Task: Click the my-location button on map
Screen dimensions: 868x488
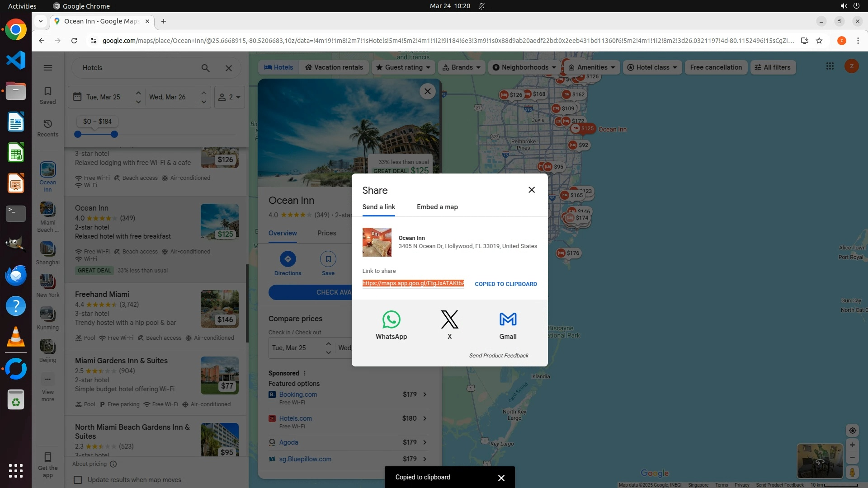Action: (852, 431)
